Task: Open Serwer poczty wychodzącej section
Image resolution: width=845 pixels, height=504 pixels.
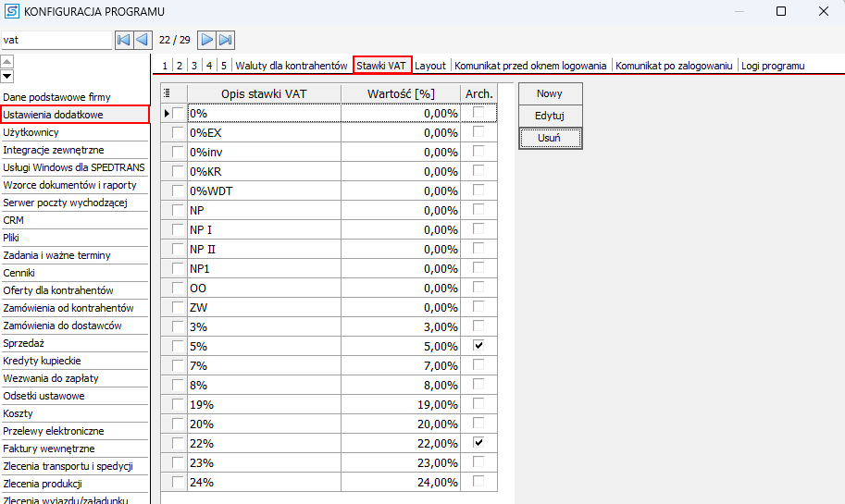Action: (74, 203)
